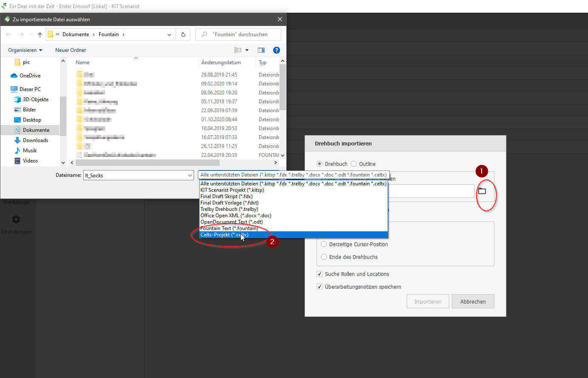Choose Ende des Drehbuchs option

click(x=324, y=257)
